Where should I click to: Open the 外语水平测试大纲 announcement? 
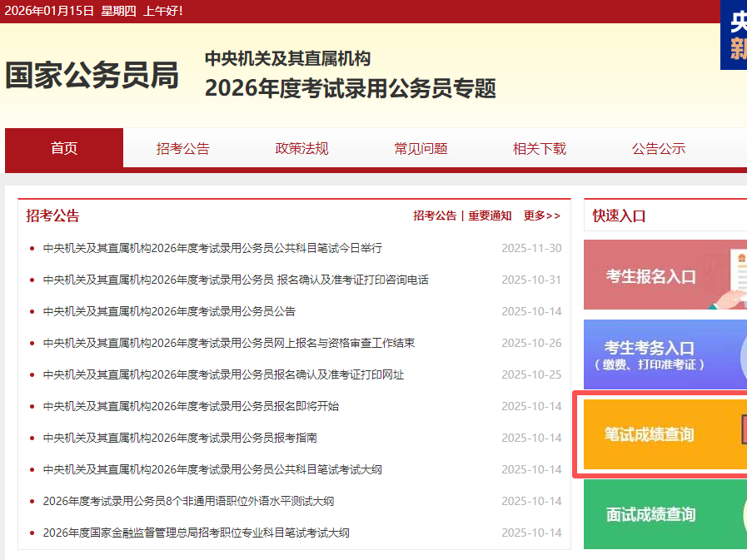tap(188, 501)
